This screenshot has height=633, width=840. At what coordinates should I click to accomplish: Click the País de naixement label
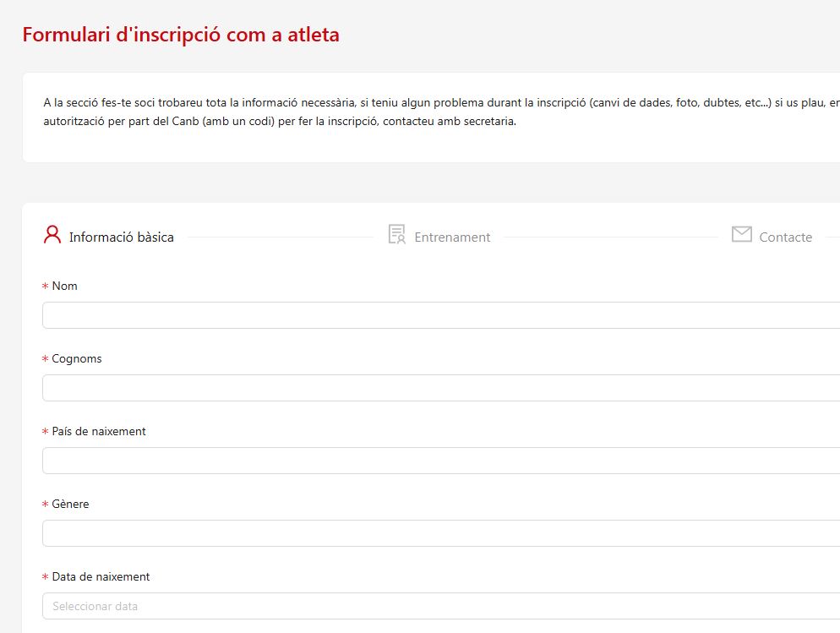pos(98,431)
